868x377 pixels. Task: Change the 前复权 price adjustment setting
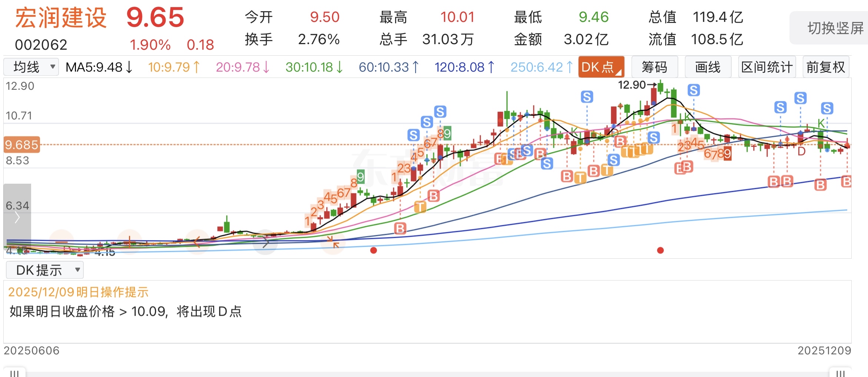click(x=826, y=67)
